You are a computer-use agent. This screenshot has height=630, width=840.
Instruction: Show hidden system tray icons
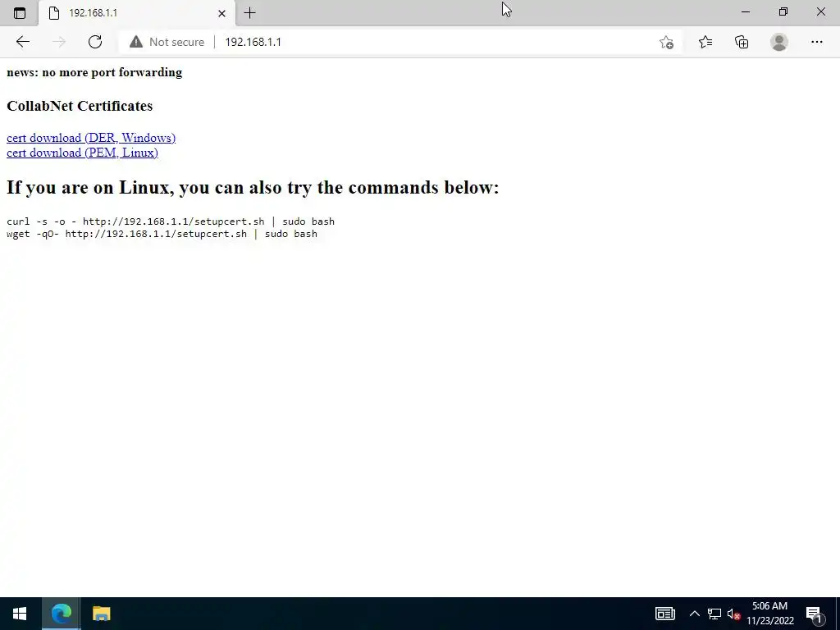pyautogui.click(x=694, y=614)
